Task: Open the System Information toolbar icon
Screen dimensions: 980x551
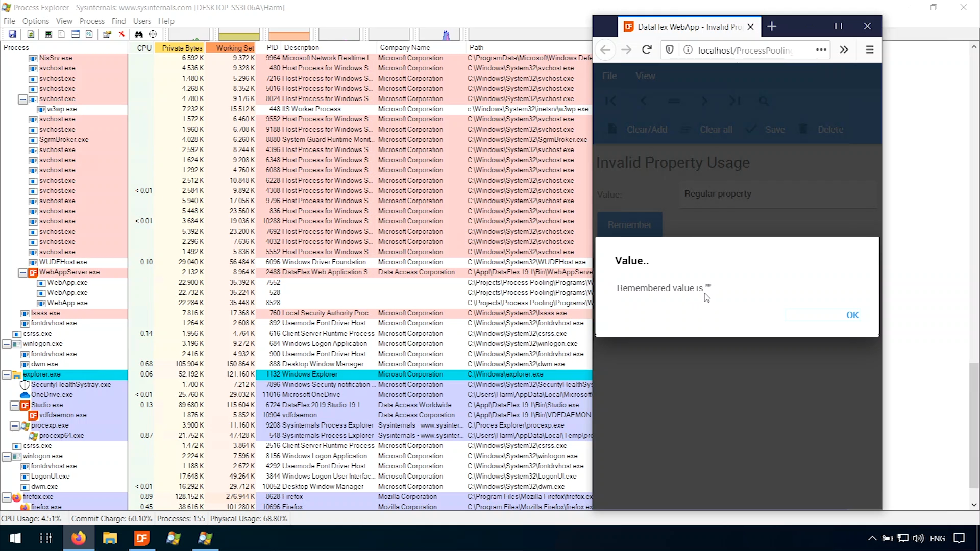Action: point(48,34)
